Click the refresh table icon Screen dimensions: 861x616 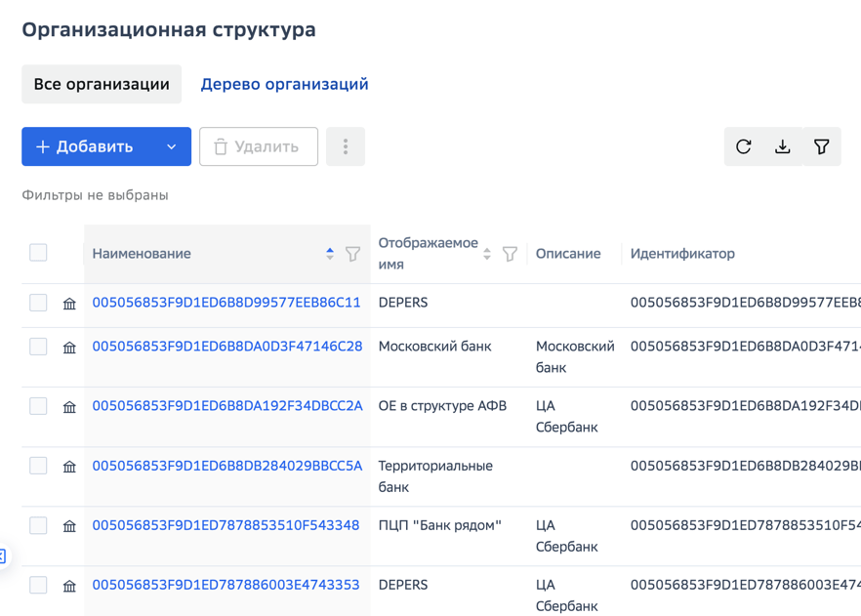point(744,146)
